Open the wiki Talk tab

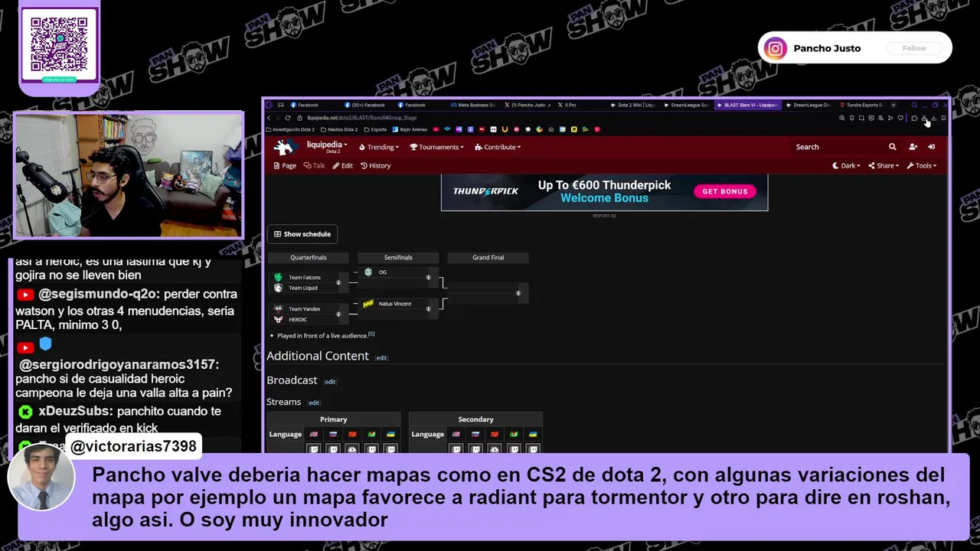(314, 165)
